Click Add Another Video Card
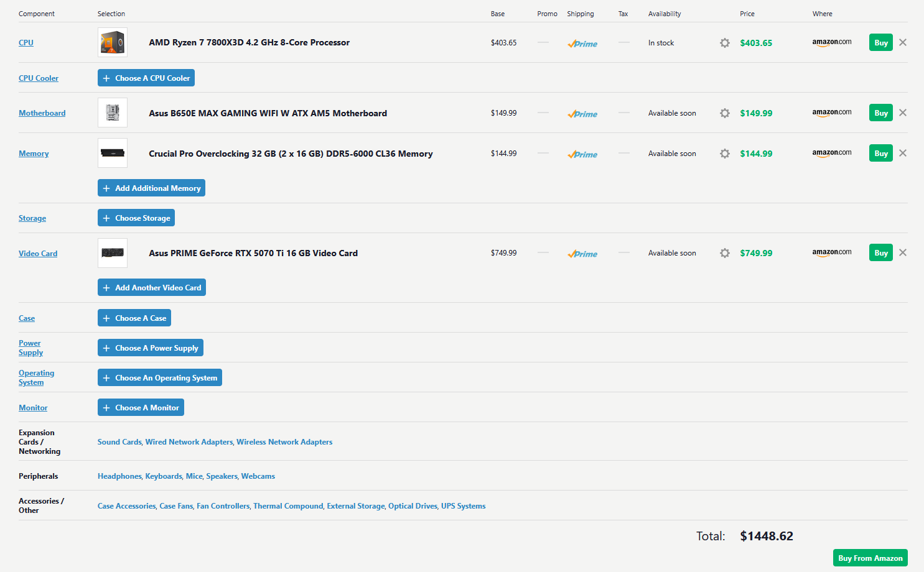The height and width of the screenshot is (572, 924). [152, 287]
